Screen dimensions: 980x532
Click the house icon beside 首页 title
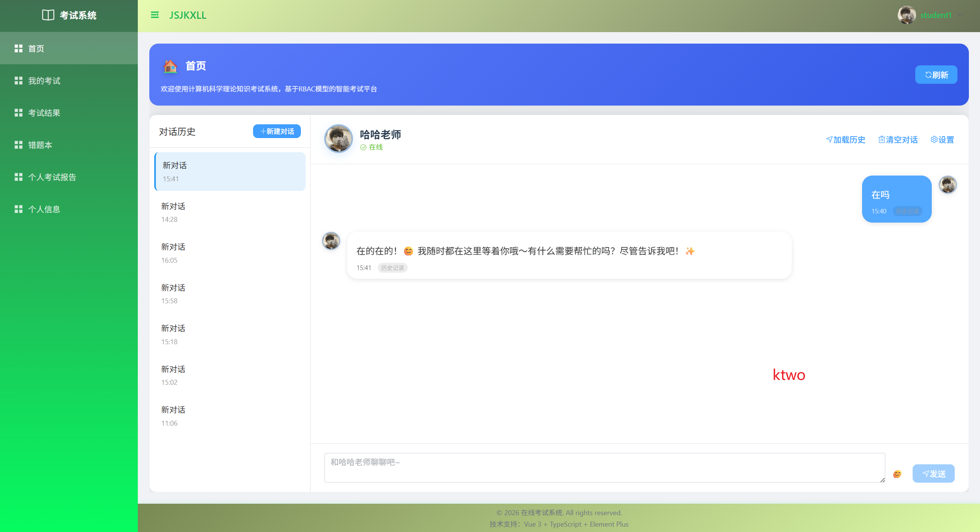pyautogui.click(x=170, y=66)
